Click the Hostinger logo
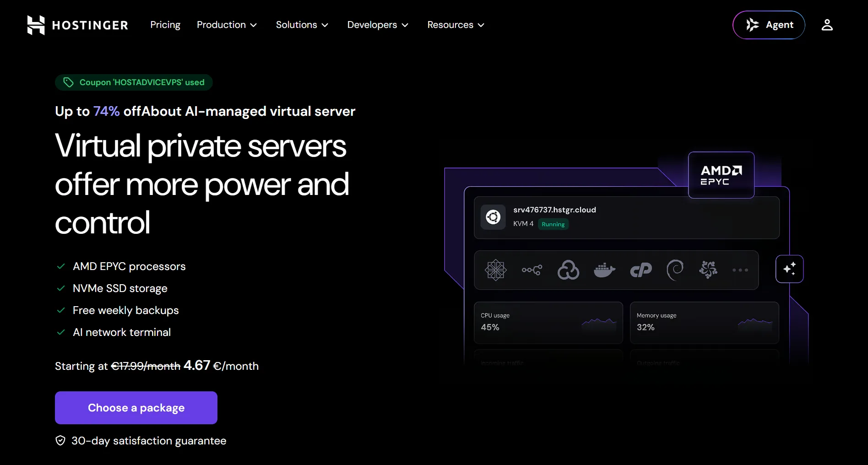 77,25
